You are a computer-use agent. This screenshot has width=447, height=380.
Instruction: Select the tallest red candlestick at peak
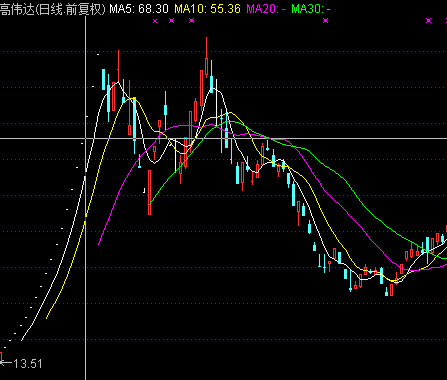207,57
